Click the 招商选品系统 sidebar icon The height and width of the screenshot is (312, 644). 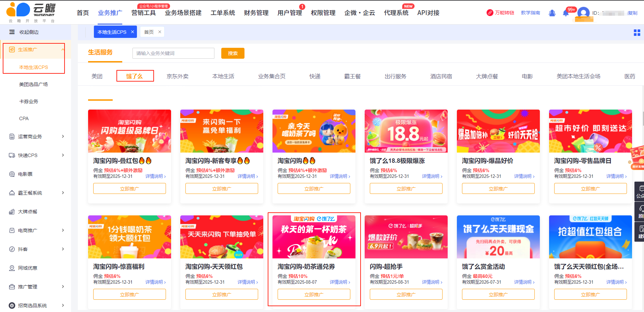point(12,306)
